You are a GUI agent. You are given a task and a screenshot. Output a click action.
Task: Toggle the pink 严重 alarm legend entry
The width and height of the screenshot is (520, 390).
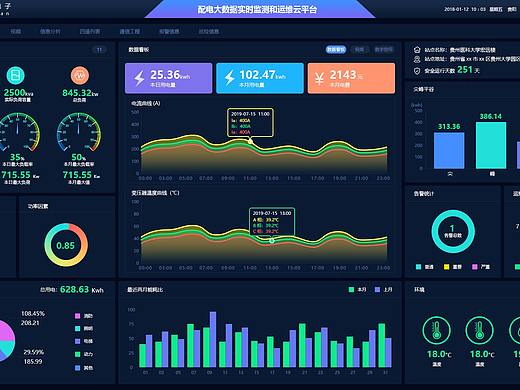pos(481,267)
